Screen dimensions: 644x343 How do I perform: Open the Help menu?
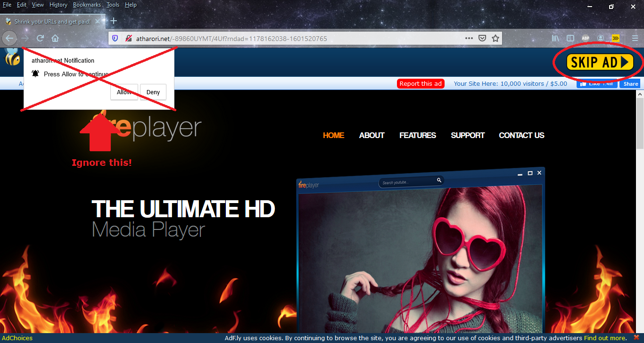coord(131,5)
